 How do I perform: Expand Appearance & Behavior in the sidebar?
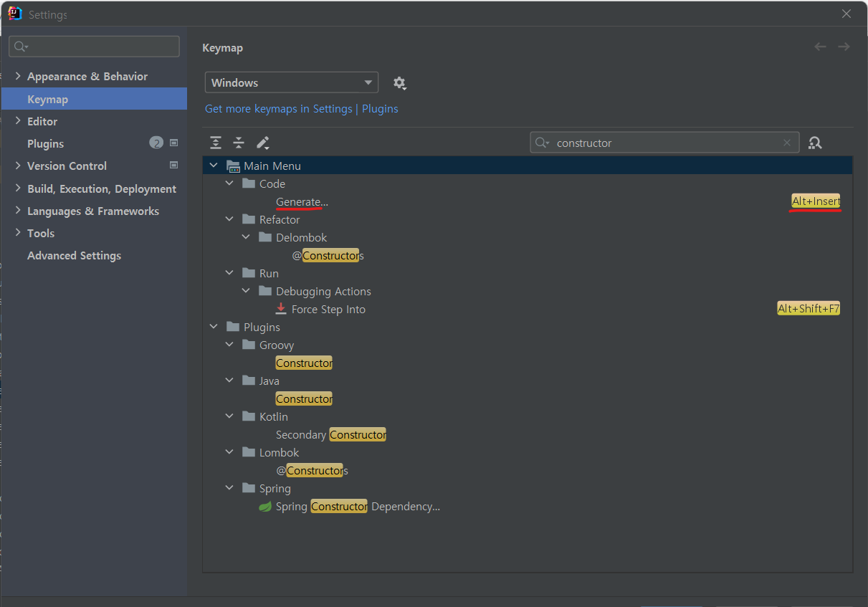tap(18, 76)
